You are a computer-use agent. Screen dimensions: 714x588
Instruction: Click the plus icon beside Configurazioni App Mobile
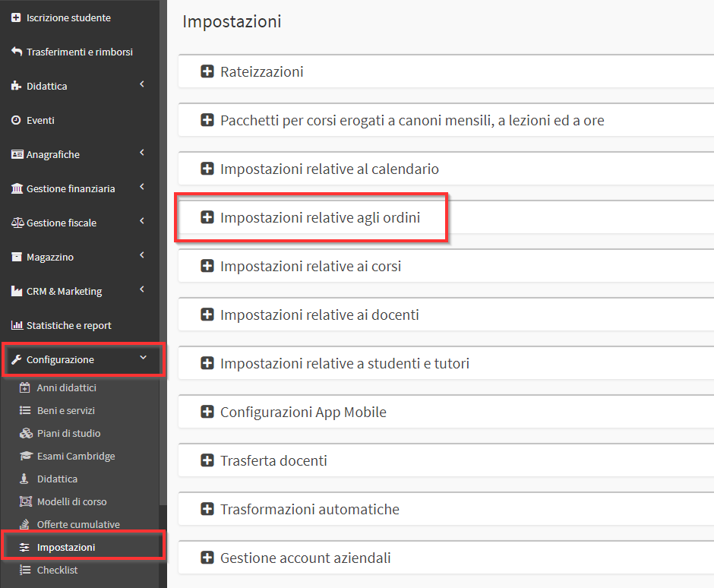[x=207, y=412]
